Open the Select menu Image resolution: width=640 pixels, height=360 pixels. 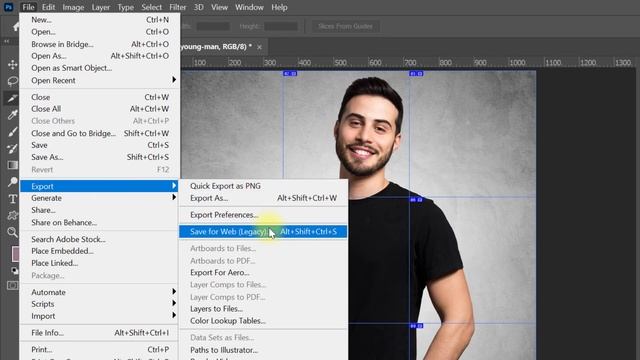pyautogui.click(x=151, y=7)
